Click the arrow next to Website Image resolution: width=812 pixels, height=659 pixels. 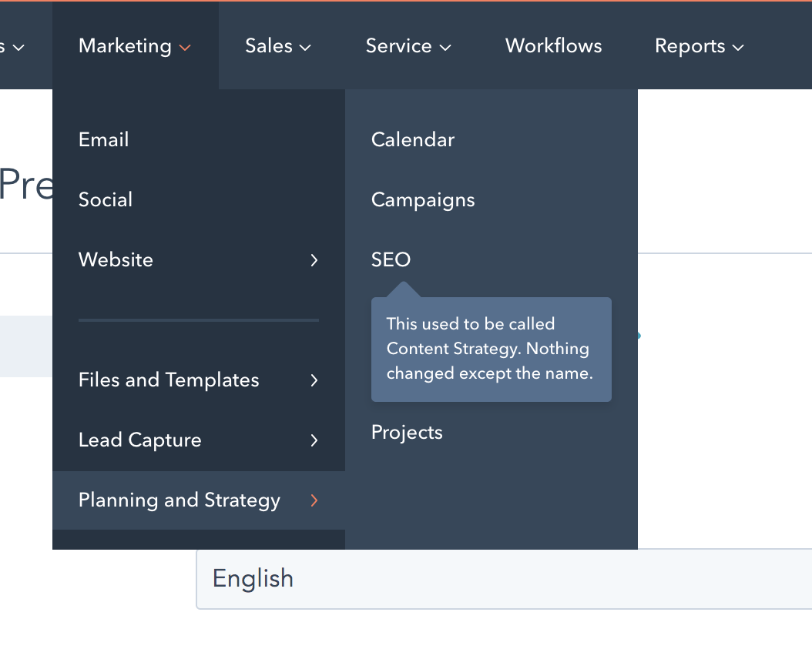pos(314,260)
